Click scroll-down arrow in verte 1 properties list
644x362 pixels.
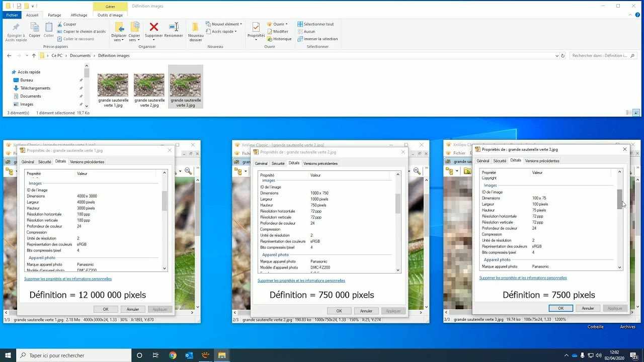click(165, 268)
